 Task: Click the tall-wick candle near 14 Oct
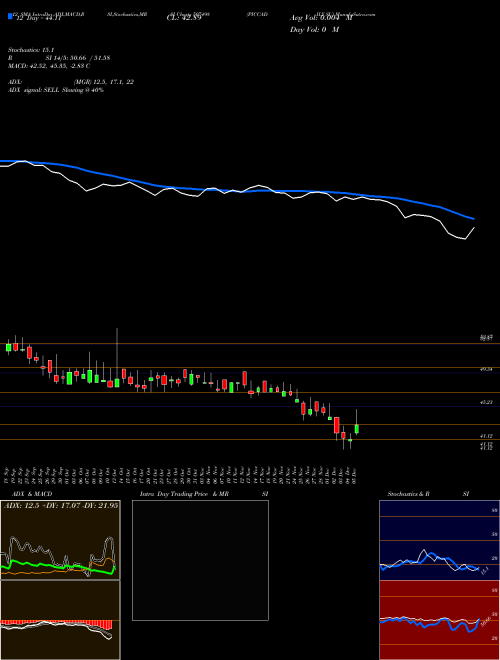117,382
